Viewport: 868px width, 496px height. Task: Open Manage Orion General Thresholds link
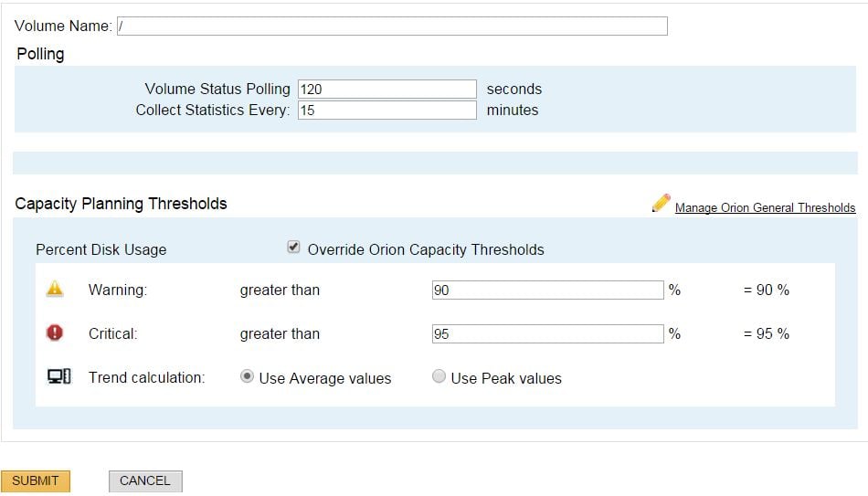click(x=765, y=207)
